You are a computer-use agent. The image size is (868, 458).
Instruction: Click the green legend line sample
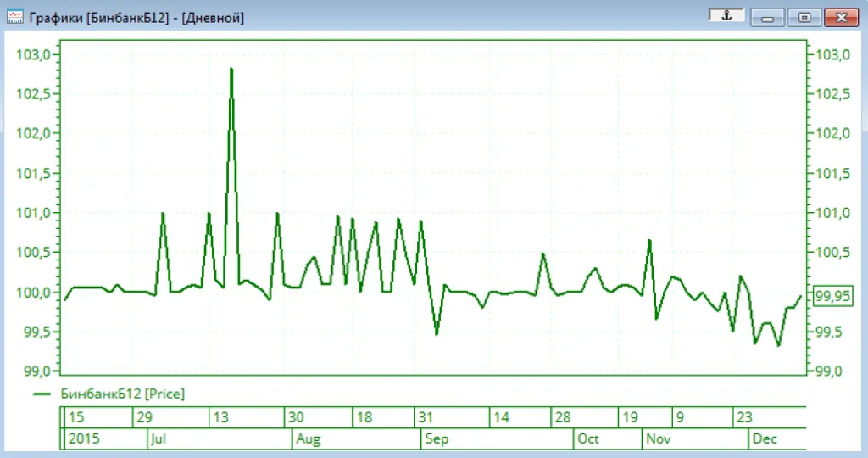pyautogui.click(x=42, y=394)
